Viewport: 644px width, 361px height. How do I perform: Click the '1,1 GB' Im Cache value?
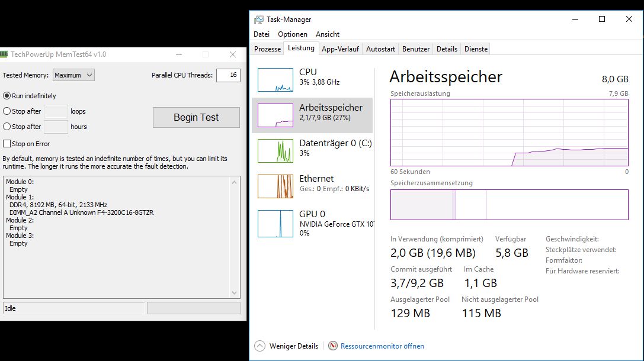pyautogui.click(x=480, y=283)
